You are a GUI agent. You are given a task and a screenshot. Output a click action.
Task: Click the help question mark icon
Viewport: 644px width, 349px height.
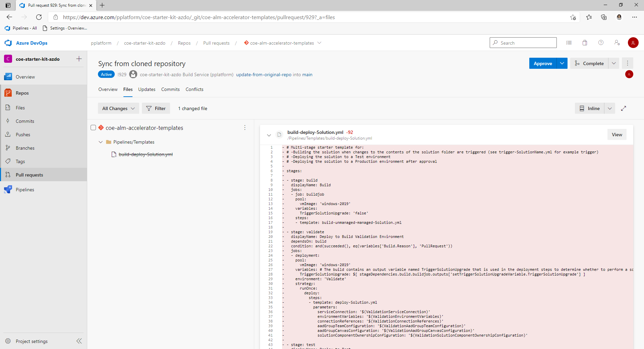[601, 43]
